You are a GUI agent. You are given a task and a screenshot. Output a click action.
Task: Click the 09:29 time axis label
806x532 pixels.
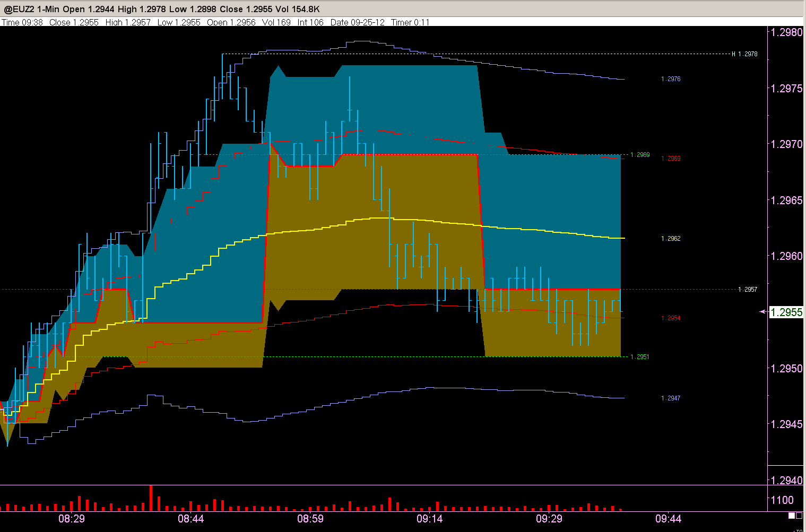coord(549,518)
